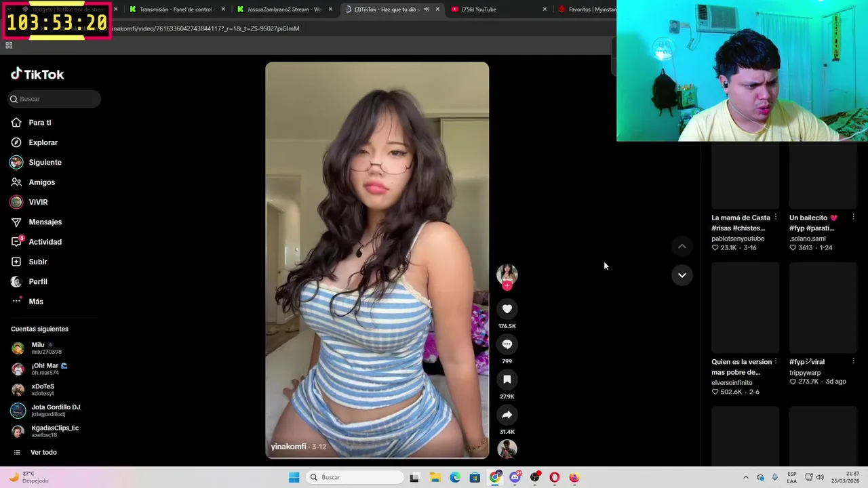Open pablotsenyoutube author link

738,239
